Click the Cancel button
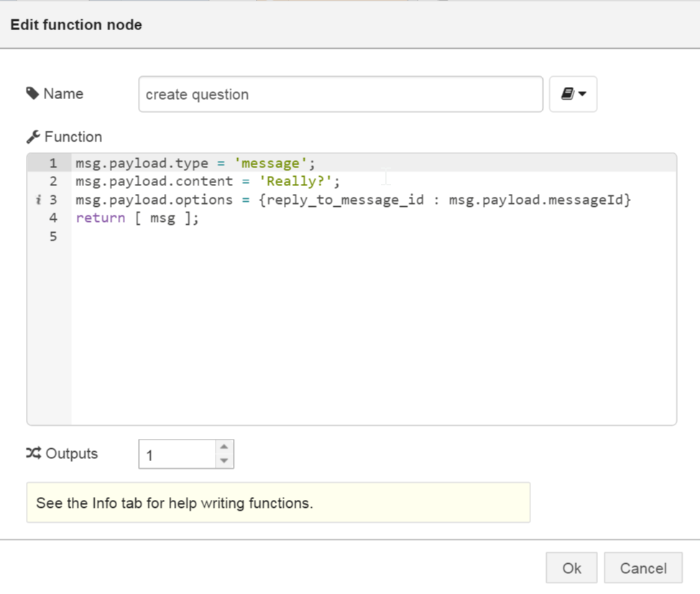The image size is (700, 594). [x=643, y=567]
